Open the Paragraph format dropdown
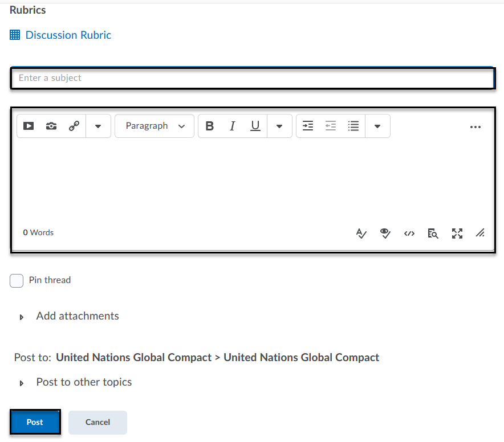The width and height of the screenshot is (504, 442). (155, 126)
